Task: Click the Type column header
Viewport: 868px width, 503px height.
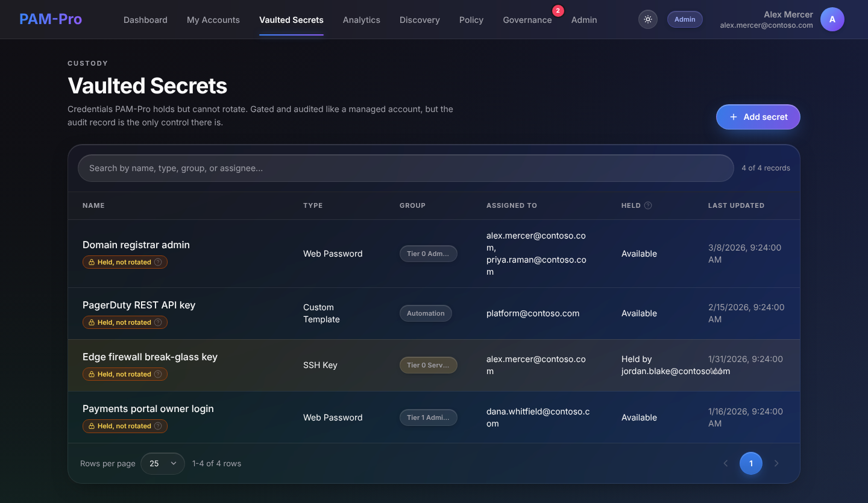Action: point(313,205)
